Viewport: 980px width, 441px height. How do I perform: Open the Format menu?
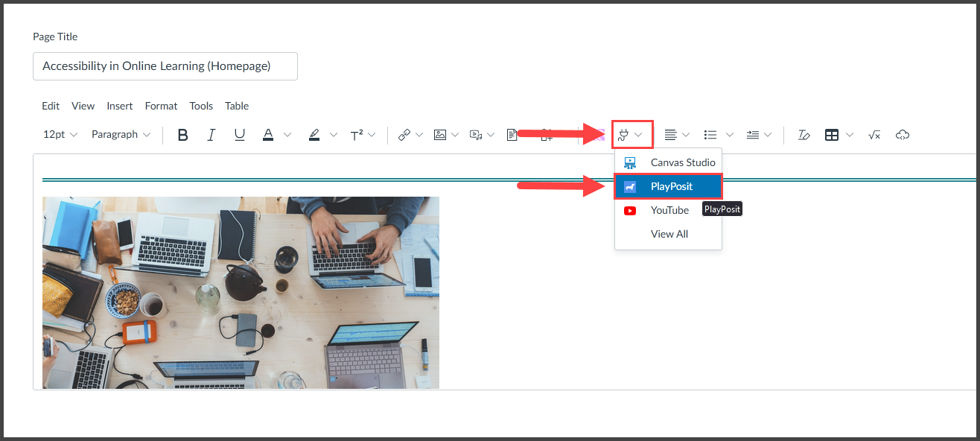point(161,106)
